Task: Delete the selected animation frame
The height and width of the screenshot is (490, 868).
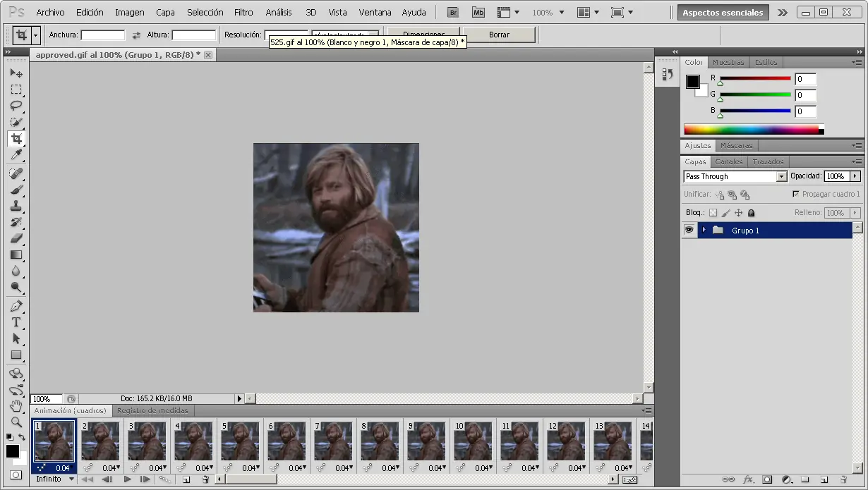Action: (205, 479)
